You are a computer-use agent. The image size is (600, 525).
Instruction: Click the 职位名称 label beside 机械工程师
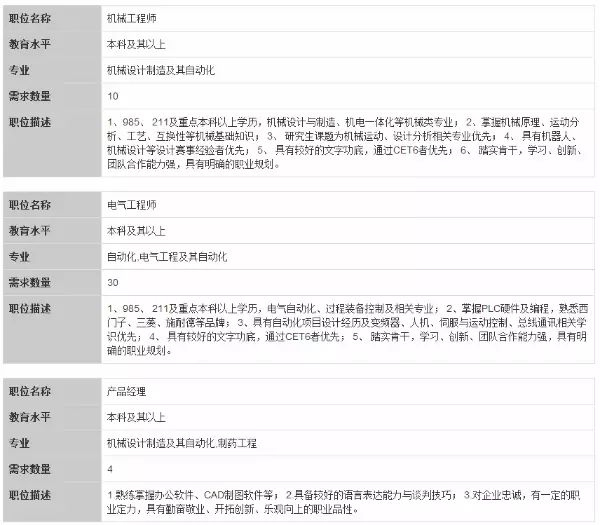tap(29, 18)
